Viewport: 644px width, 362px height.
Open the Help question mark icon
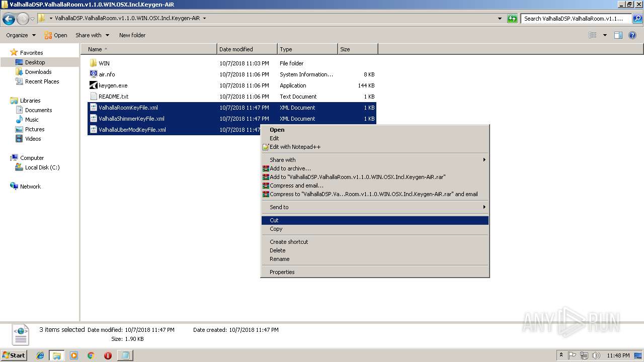[x=632, y=35]
